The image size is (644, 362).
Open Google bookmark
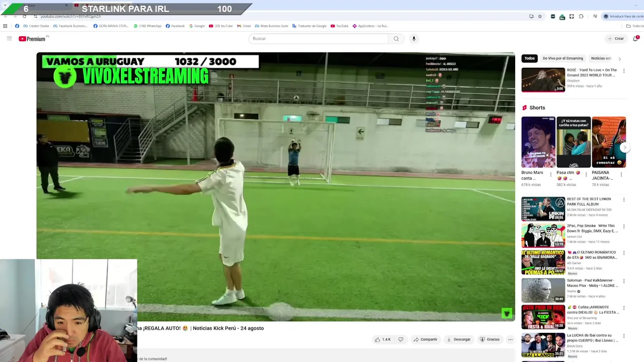click(x=197, y=26)
